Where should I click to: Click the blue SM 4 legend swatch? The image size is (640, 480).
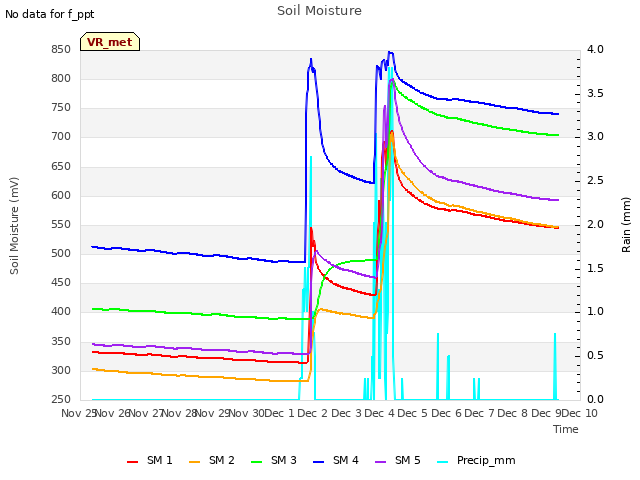tap(318, 462)
